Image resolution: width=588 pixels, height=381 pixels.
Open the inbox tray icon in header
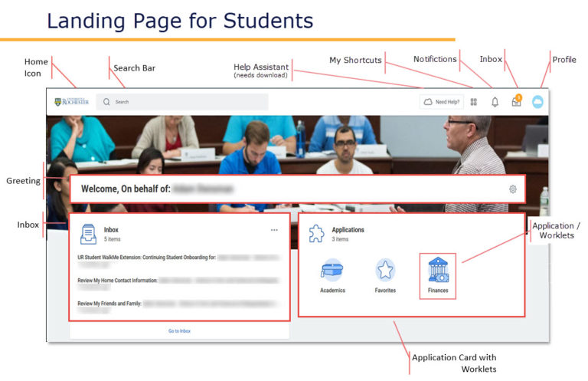pos(516,102)
